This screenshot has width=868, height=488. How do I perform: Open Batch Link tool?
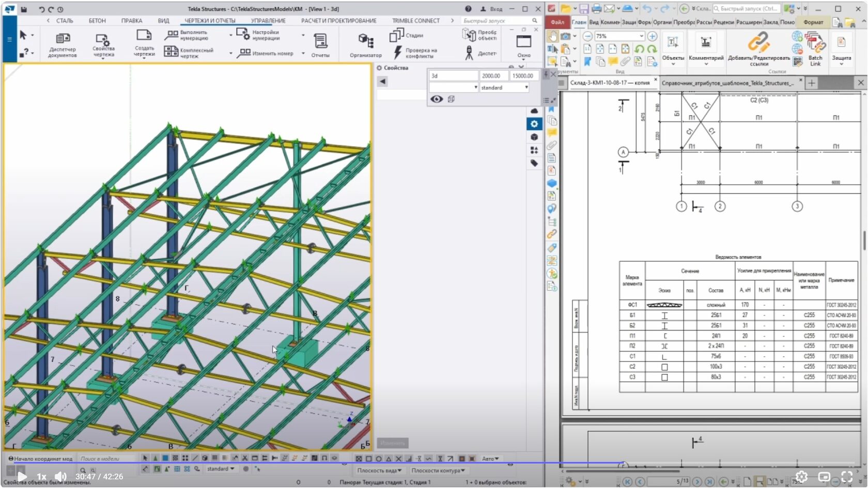click(815, 49)
